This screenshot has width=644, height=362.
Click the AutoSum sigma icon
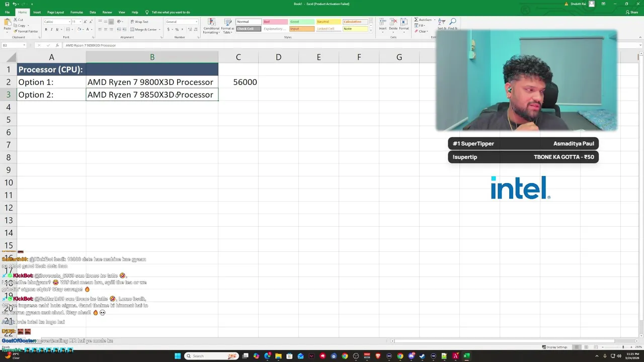click(x=416, y=20)
